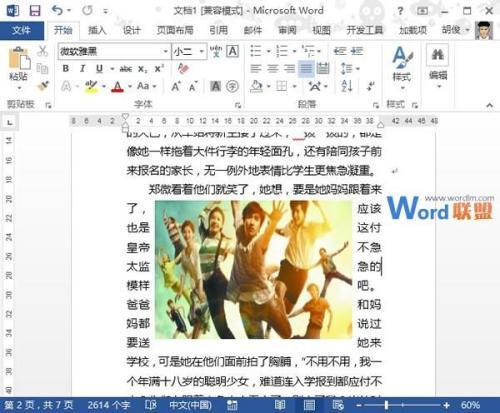Open the font size dropdown 小二
The height and width of the screenshot is (413, 500).
point(189,51)
